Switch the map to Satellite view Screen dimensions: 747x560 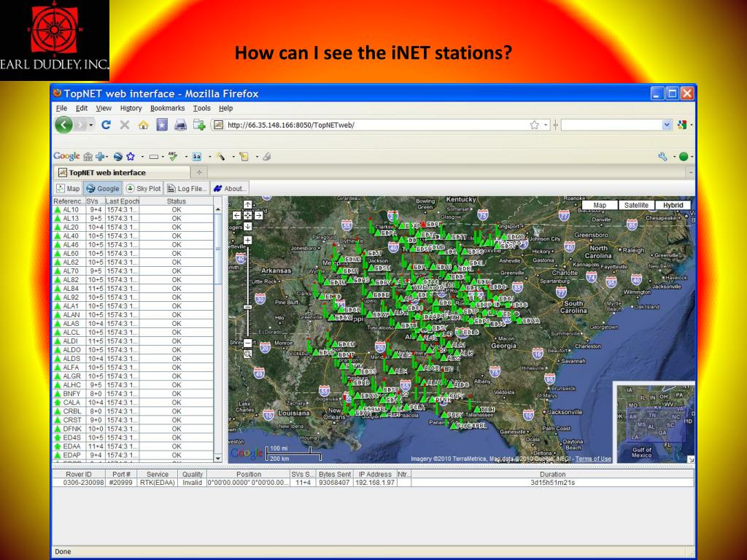pos(636,205)
